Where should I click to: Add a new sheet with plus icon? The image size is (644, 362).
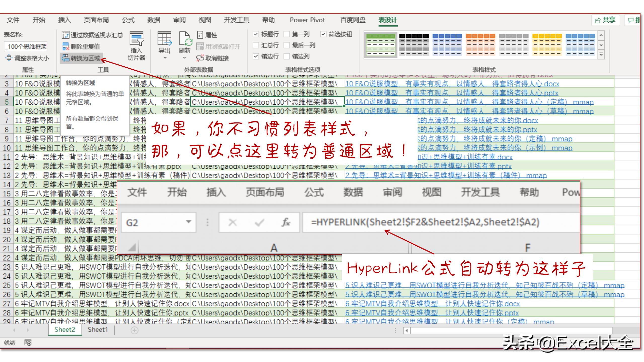135,330
